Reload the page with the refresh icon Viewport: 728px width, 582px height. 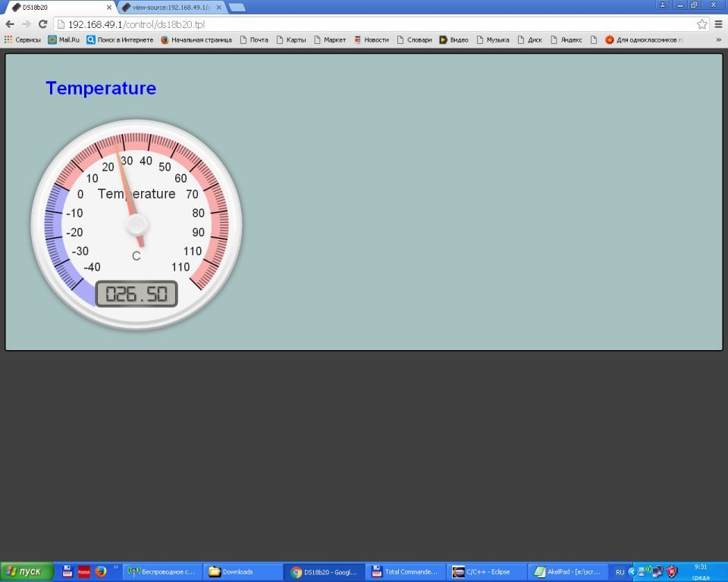pos(42,24)
